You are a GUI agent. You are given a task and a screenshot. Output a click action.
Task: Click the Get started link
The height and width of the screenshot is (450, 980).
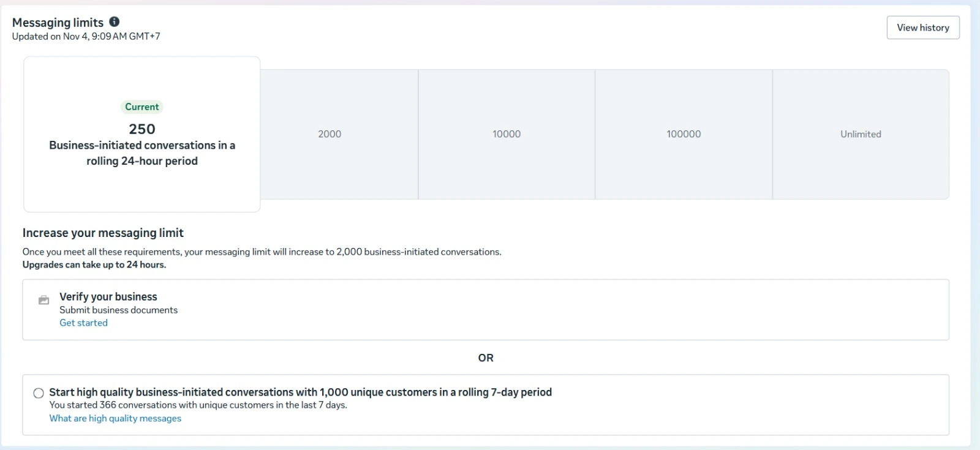83,323
